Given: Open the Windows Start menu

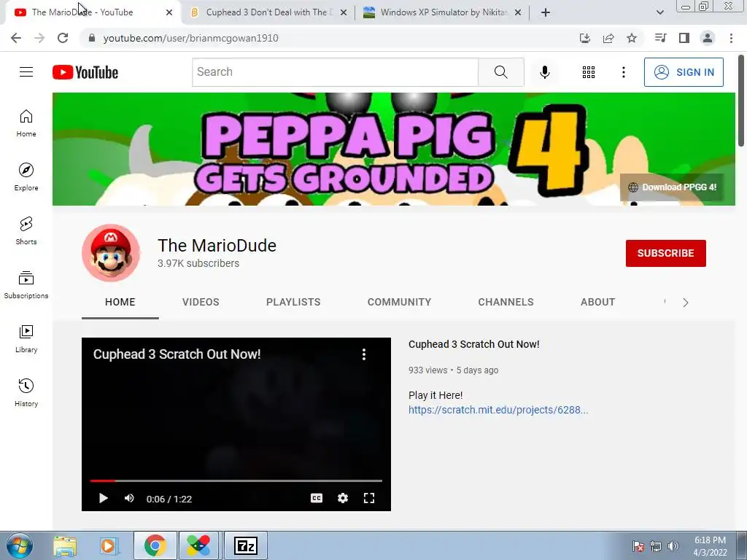Looking at the screenshot, I should pyautogui.click(x=20, y=545).
